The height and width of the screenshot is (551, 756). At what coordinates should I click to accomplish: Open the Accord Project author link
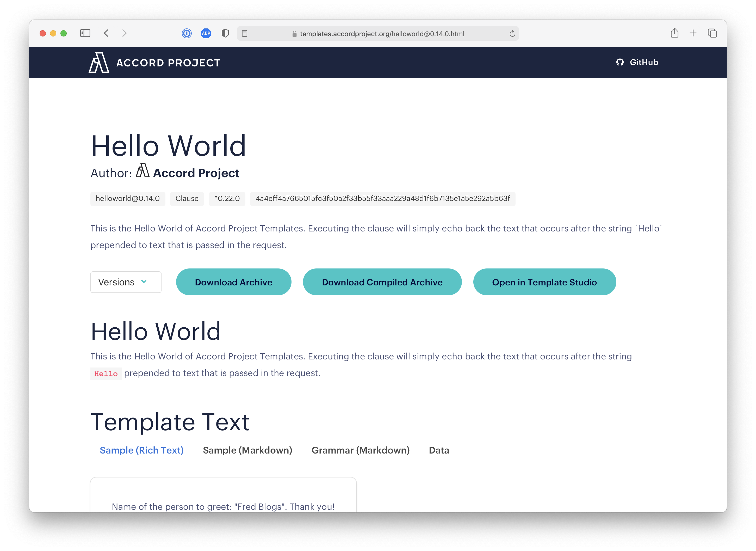196,173
